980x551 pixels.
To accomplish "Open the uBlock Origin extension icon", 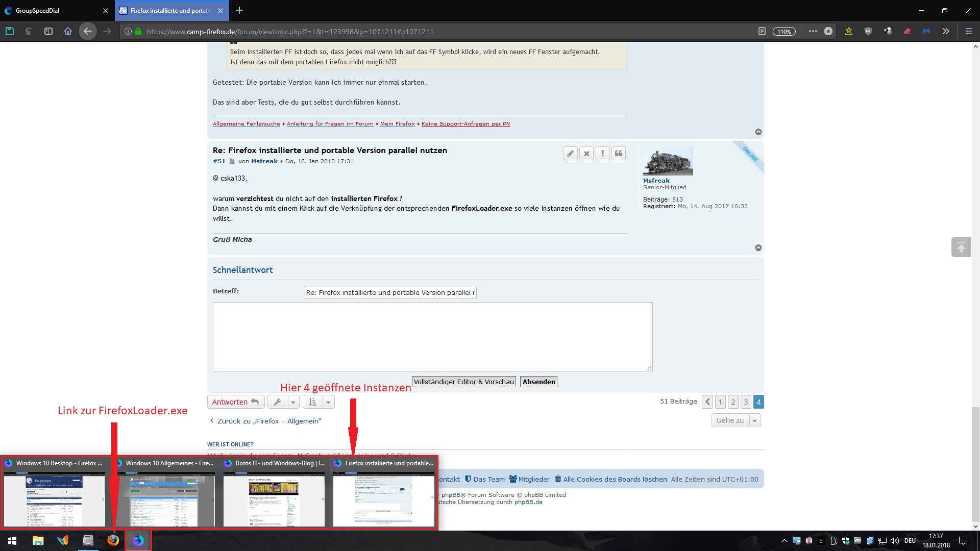I will [x=868, y=31].
